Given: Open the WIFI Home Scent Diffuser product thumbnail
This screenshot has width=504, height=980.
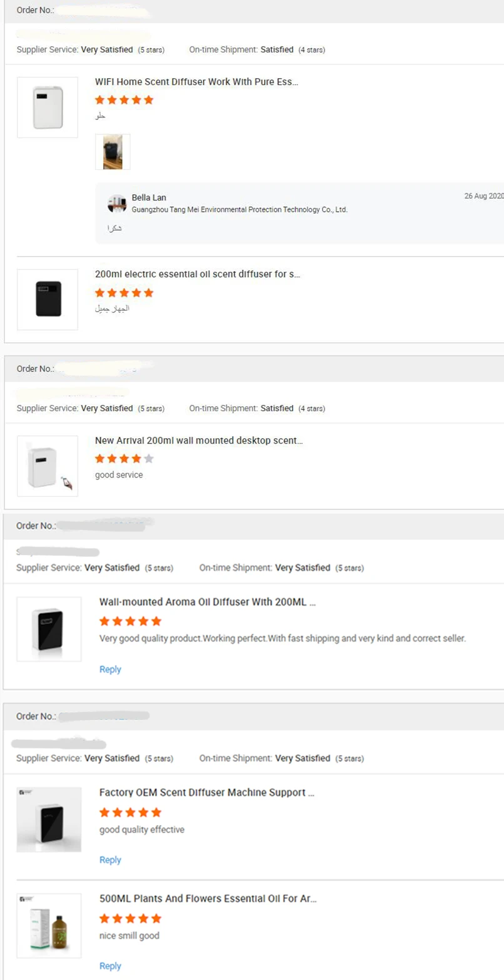Looking at the screenshot, I should click(x=48, y=107).
